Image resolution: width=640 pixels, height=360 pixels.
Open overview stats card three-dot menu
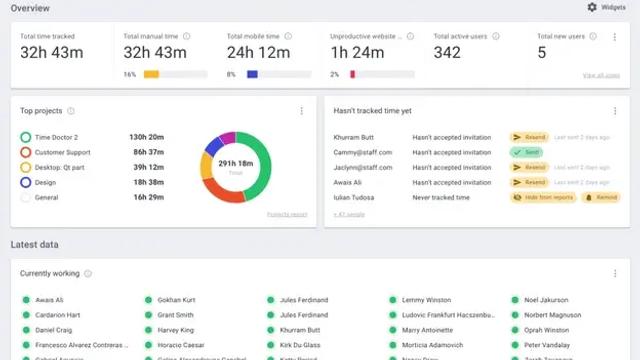pyautogui.click(x=615, y=37)
